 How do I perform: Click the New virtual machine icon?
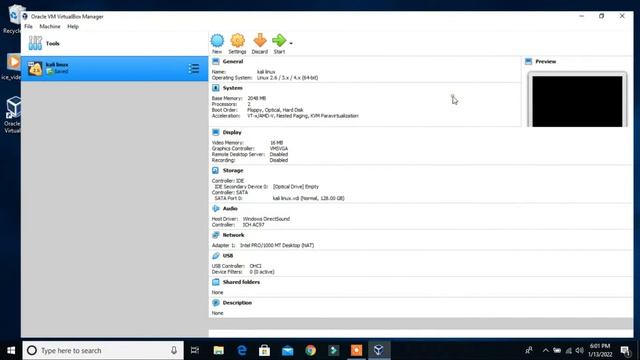point(217,41)
